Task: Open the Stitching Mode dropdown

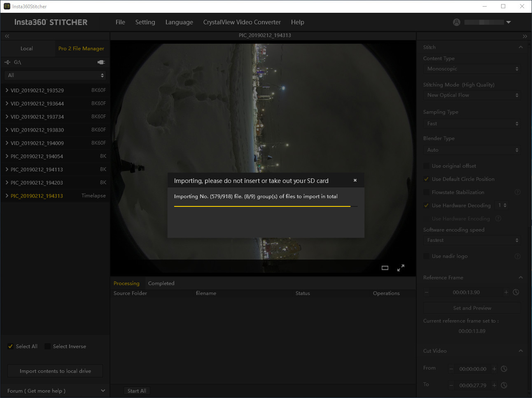Action: tap(472, 95)
